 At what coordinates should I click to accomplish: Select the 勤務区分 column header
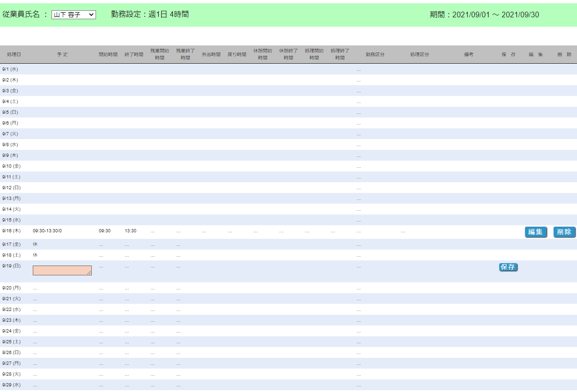[375, 54]
